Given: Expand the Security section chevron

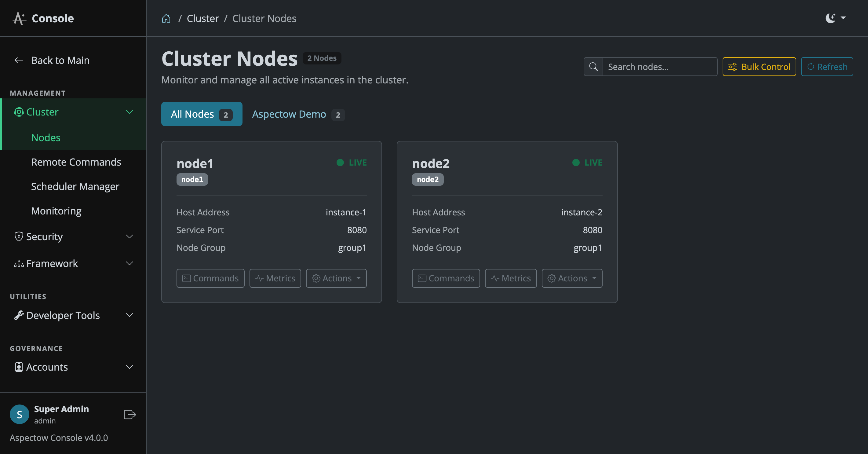Looking at the screenshot, I should point(129,236).
